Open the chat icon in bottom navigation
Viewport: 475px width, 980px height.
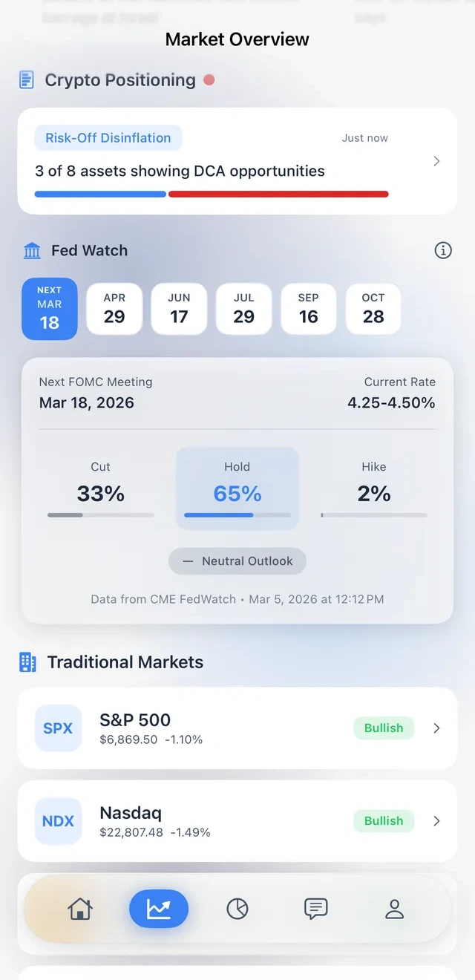315,908
